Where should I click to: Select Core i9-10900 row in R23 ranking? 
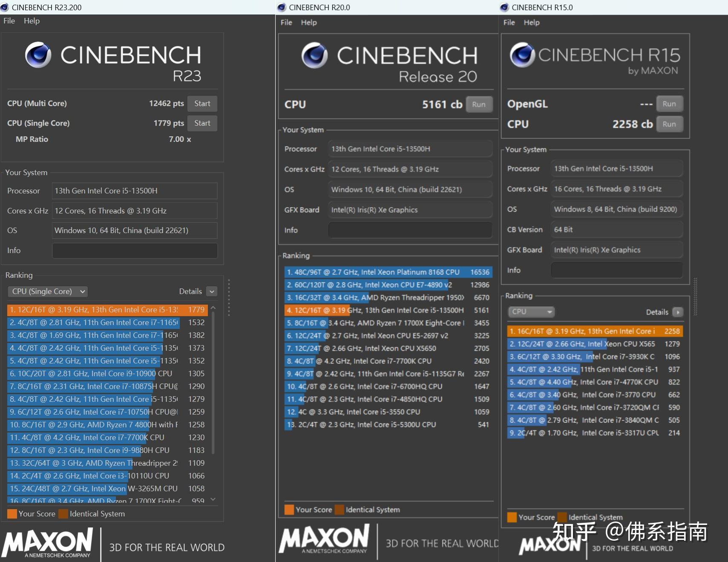click(107, 374)
